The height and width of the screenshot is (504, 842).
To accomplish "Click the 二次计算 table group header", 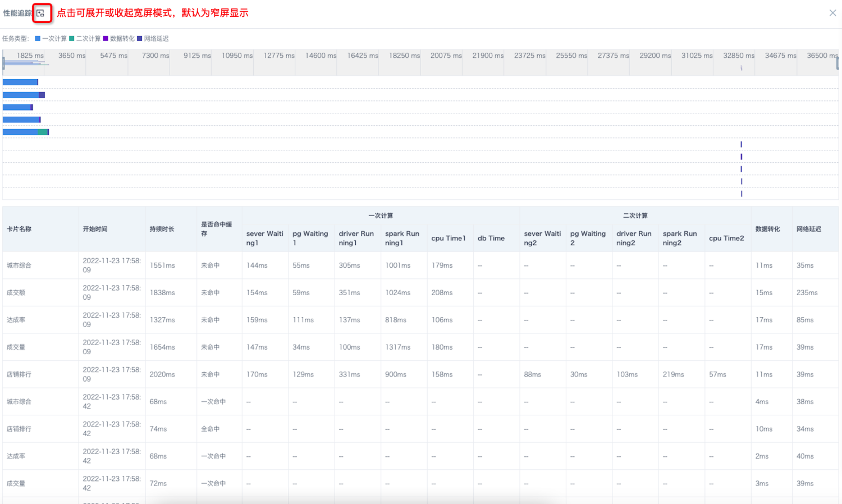I will coord(635,216).
